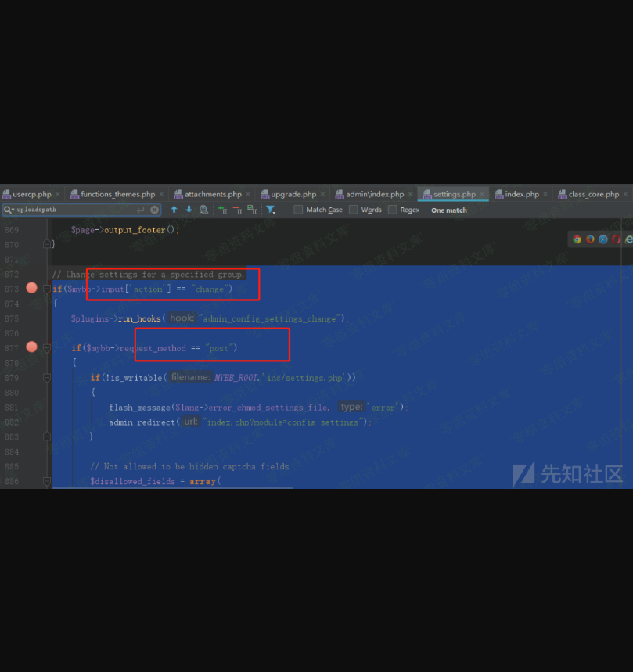Enable the Match Case checkbox
The width and height of the screenshot is (633, 672).
pyautogui.click(x=298, y=210)
